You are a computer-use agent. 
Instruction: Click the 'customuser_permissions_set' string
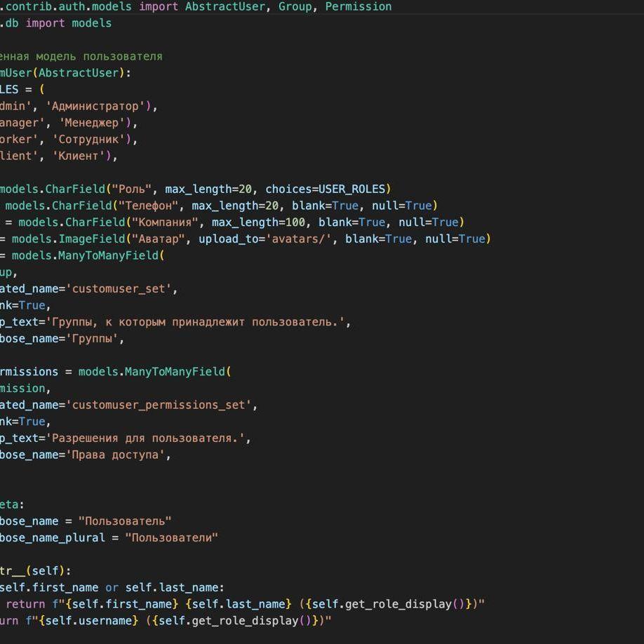pos(158,405)
